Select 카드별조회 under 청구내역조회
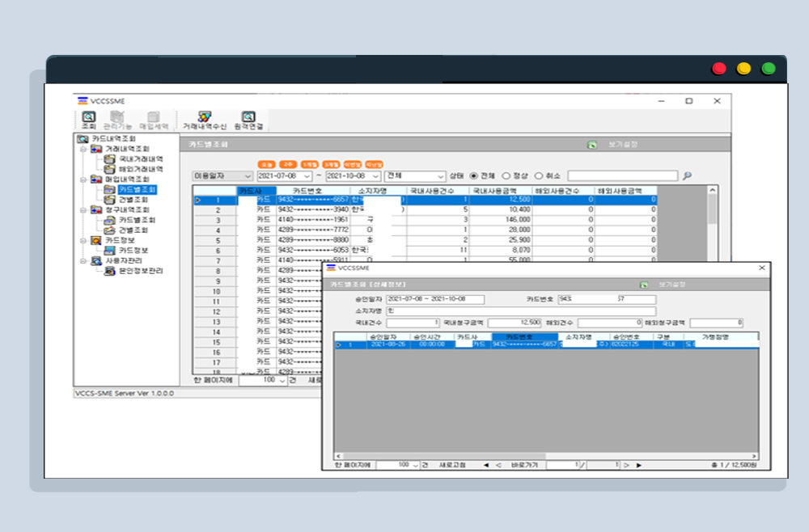Viewport: 809px width, 532px height. click(138, 220)
